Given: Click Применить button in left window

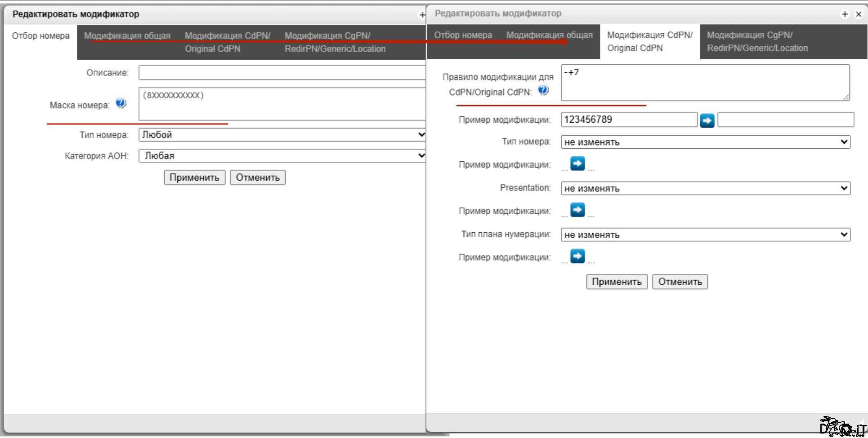Looking at the screenshot, I should (194, 177).
